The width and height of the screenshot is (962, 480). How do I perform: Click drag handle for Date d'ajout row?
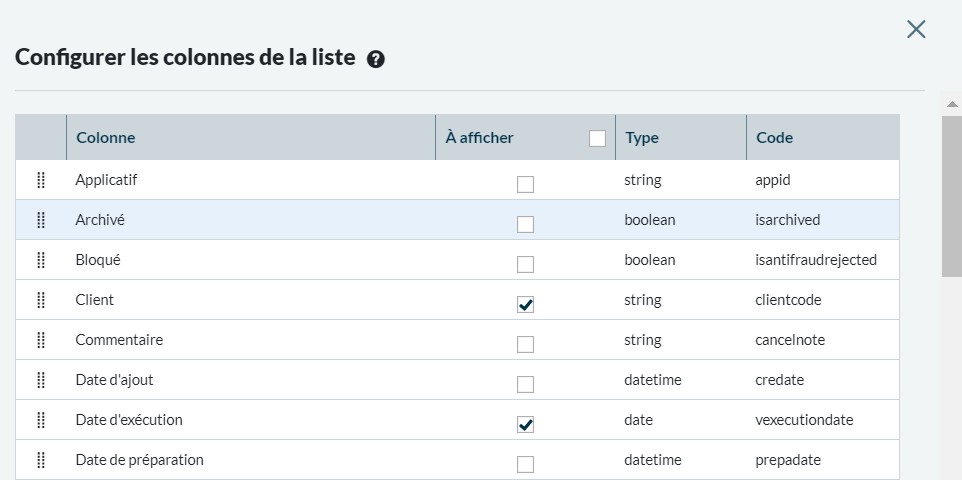click(x=41, y=380)
